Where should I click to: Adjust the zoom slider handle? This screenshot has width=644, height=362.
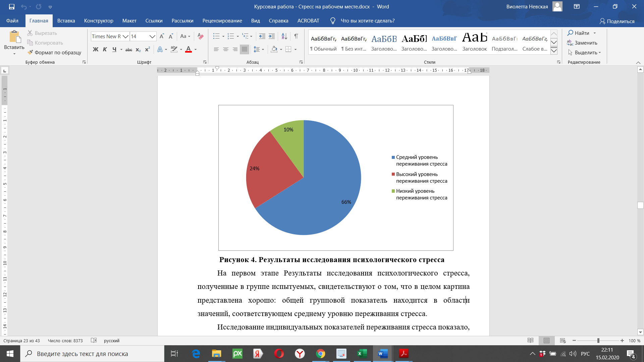[x=598, y=341]
